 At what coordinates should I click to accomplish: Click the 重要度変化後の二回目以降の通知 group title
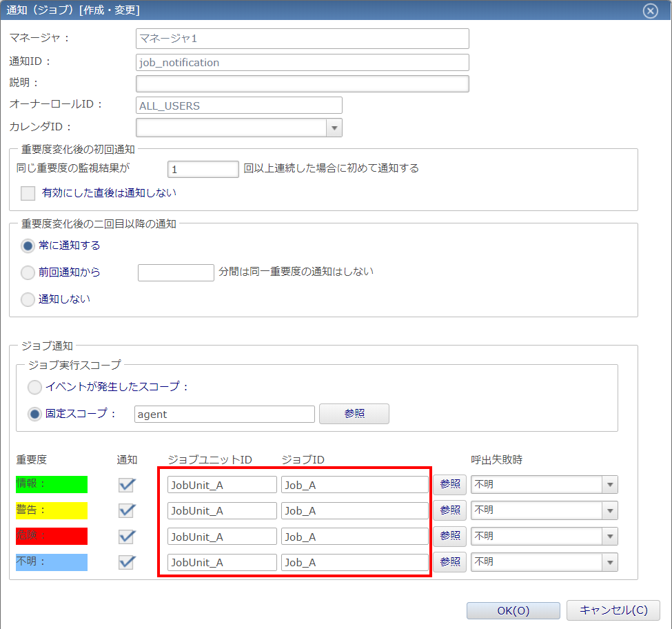pyautogui.click(x=99, y=224)
